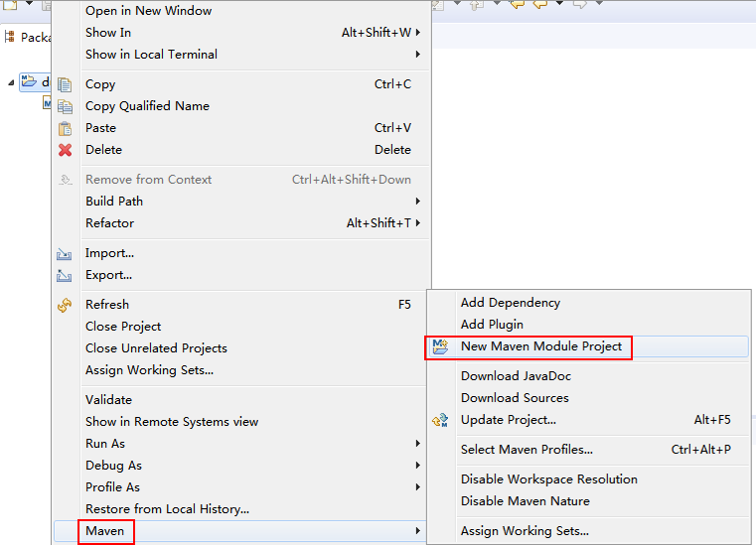Select Disable Workspace Resolution
The image size is (756, 545).
tap(589, 479)
